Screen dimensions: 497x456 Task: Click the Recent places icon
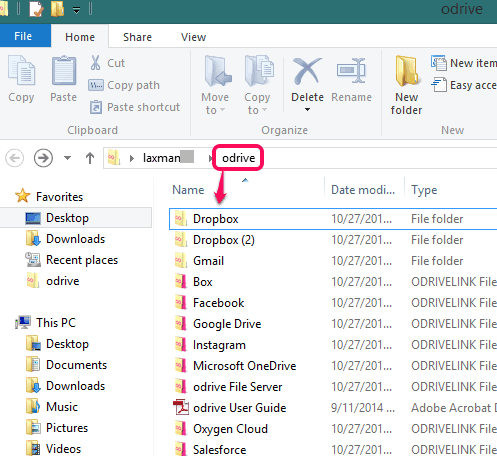(33, 260)
